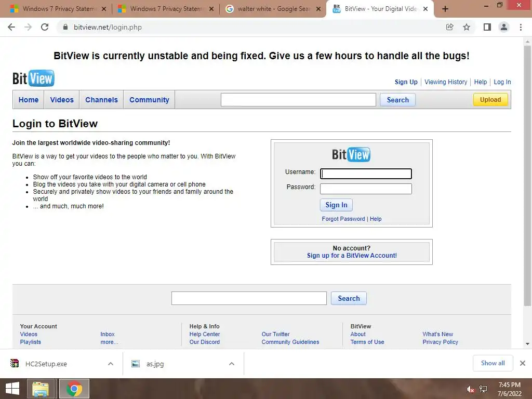532x399 pixels.
Task: Click the browser forward arrow
Action: [28, 27]
